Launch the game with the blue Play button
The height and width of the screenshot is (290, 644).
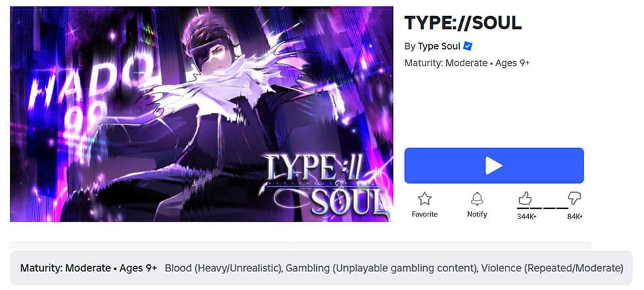click(x=494, y=166)
